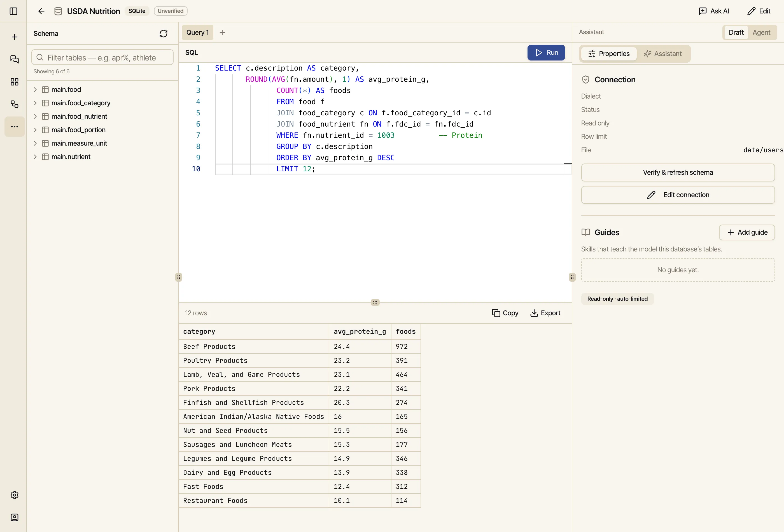The height and width of the screenshot is (532, 784).
Task: Open the Properties tab
Action: pyautogui.click(x=608, y=54)
